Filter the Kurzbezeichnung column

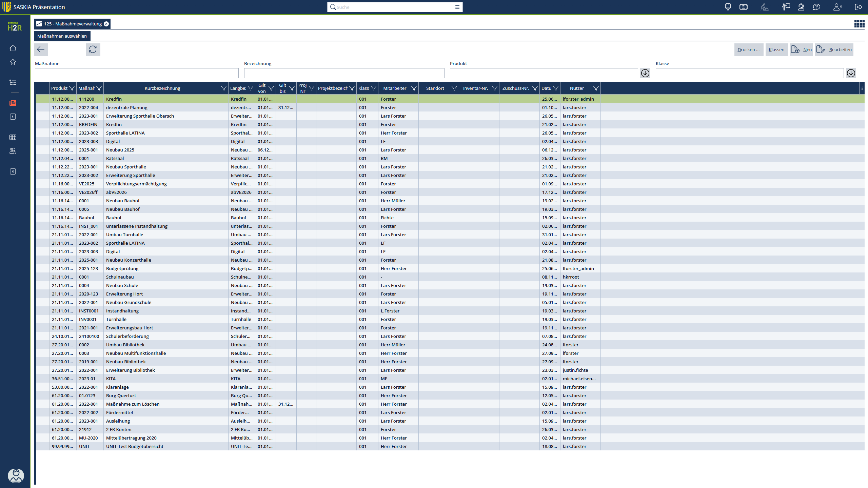223,88
